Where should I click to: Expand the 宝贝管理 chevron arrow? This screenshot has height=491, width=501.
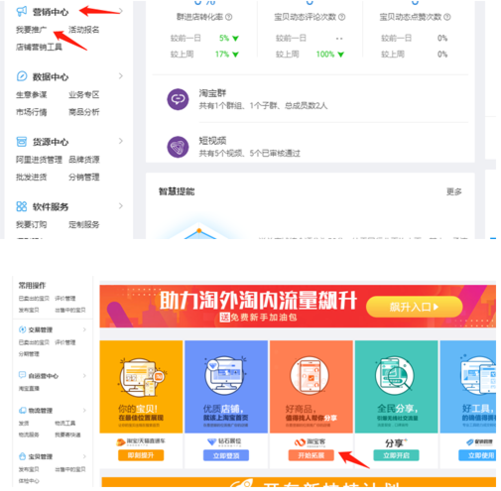[84, 456]
